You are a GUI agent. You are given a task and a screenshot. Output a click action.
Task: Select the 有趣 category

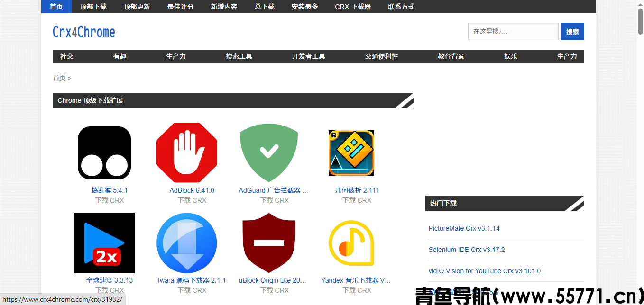coord(120,56)
